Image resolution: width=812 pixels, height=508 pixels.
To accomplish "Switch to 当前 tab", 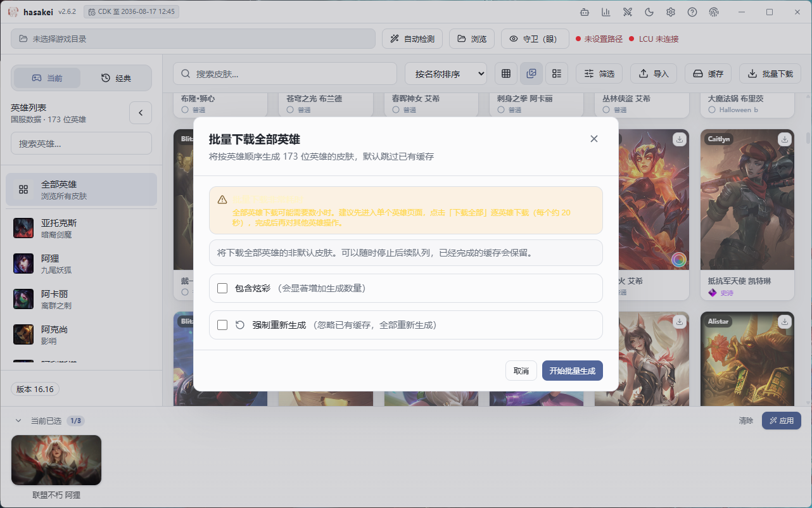I will coord(48,78).
